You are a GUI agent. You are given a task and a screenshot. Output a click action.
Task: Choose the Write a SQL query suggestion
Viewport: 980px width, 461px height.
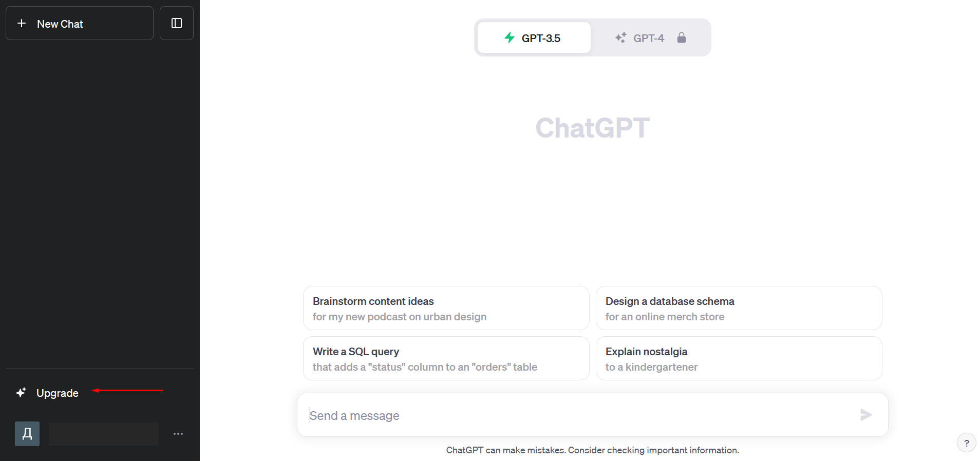click(x=446, y=358)
